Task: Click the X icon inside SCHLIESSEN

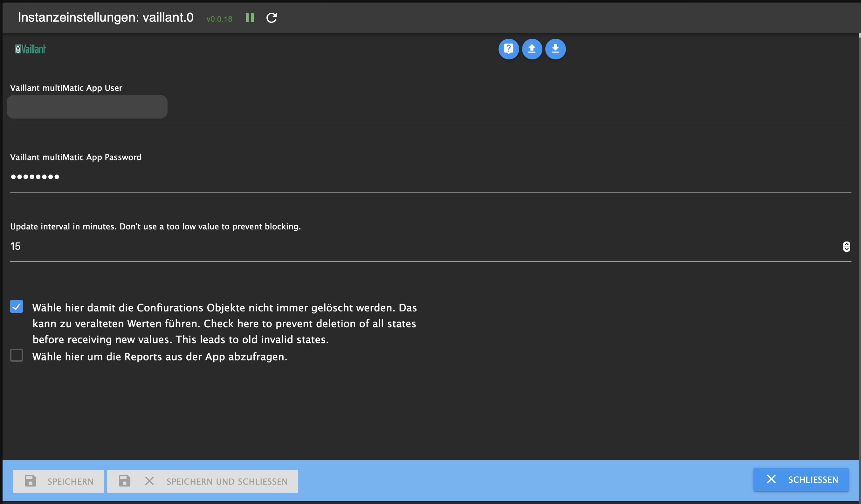Action: [x=771, y=479]
